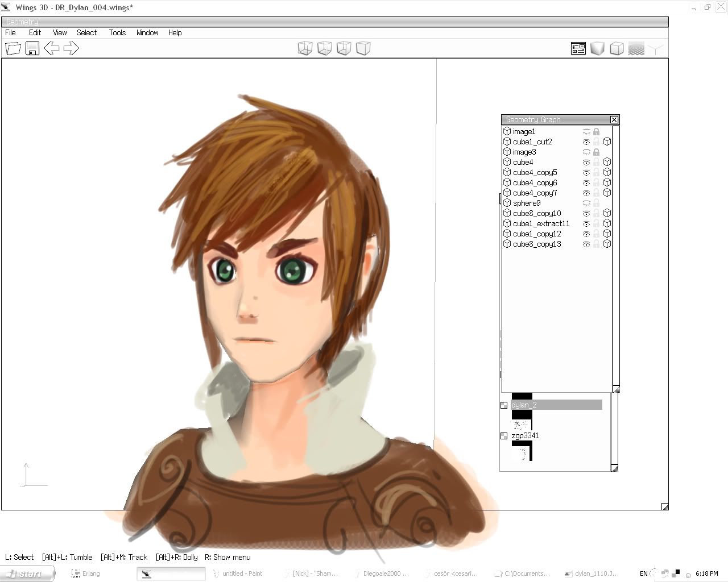The height and width of the screenshot is (582, 728).
Task: Select face selection mode cube
Action: pyautogui.click(x=344, y=48)
